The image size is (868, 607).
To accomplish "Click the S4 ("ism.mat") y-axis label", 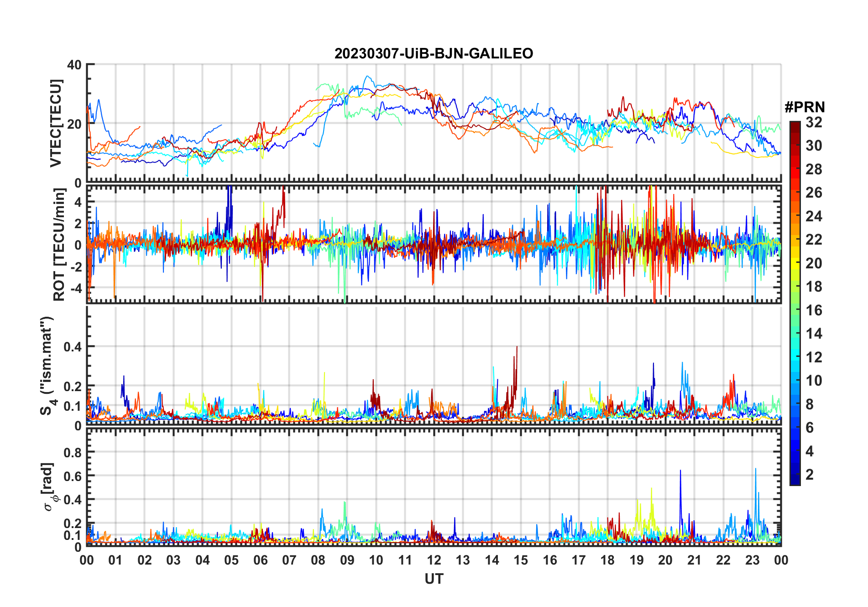I will coord(47,366).
